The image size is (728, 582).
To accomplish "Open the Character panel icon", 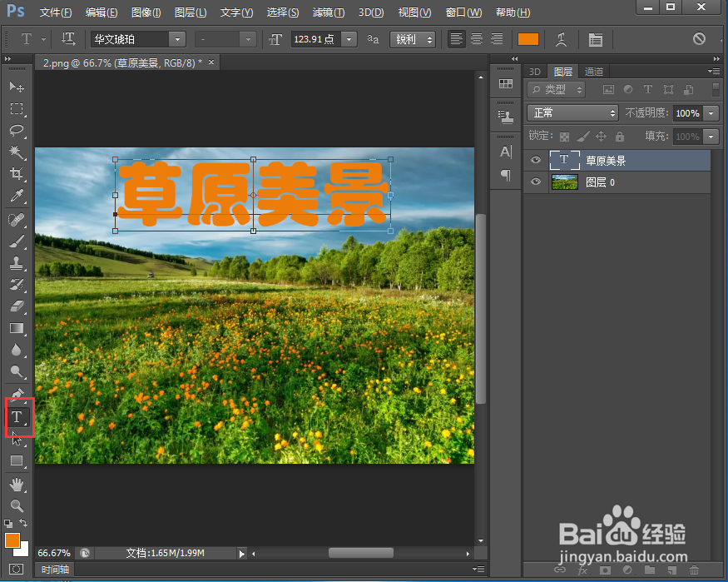I will 506,152.
